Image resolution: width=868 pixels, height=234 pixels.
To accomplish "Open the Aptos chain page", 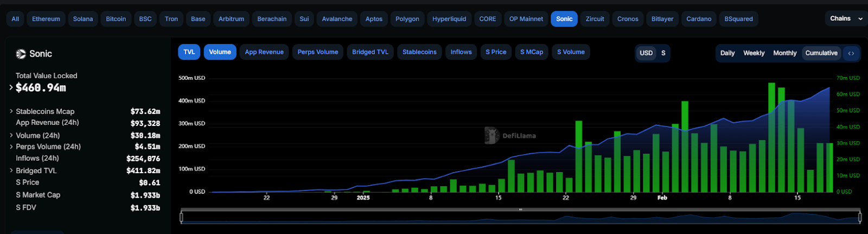I will 374,19.
